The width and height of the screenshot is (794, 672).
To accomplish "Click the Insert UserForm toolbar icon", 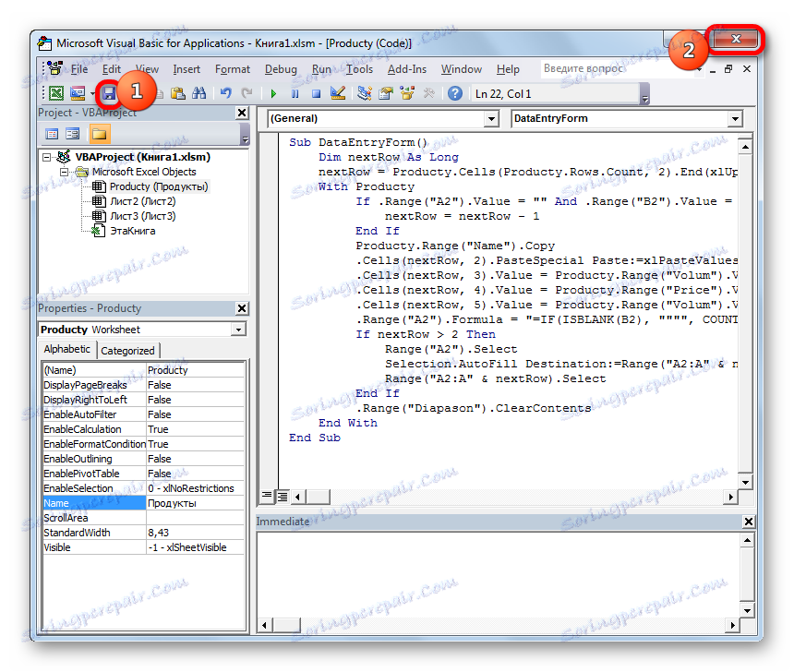I will pos(78,93).
